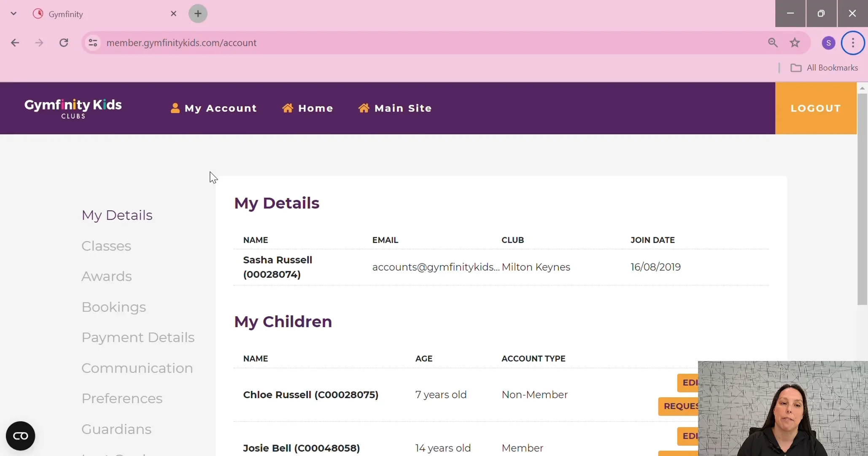Click Sasha Russell (00028074) name cell
868x456 pixels.
278,267
